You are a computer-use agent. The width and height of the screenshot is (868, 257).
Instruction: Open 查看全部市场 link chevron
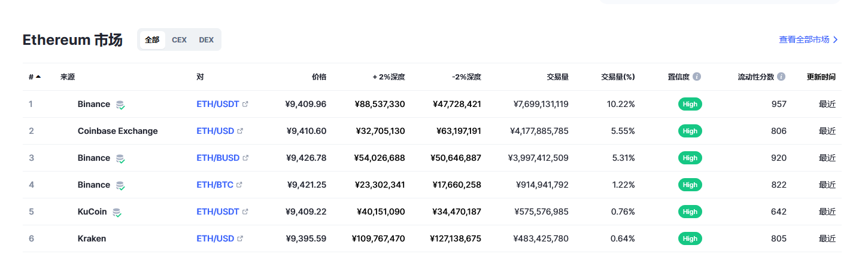pyautogui.click(x=836, y=40)
